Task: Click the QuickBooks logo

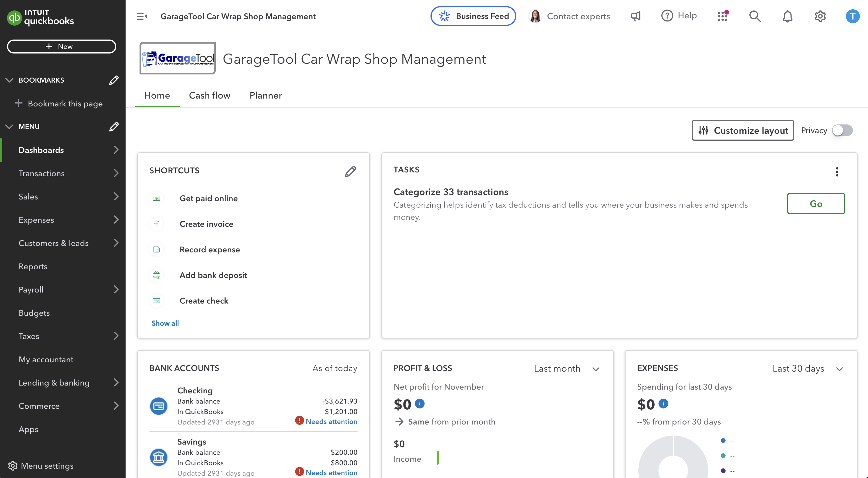Action: pyautogui.click(x=40, y=17)
